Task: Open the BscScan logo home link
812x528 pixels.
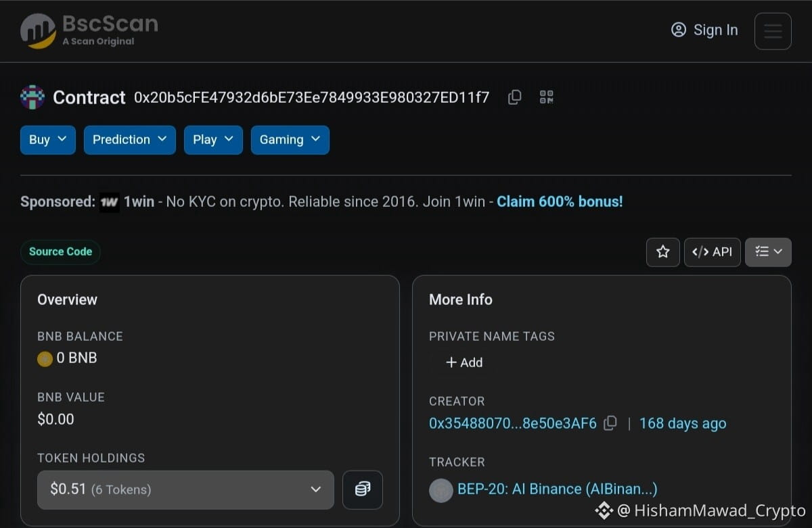Action: tap(89, 30)
